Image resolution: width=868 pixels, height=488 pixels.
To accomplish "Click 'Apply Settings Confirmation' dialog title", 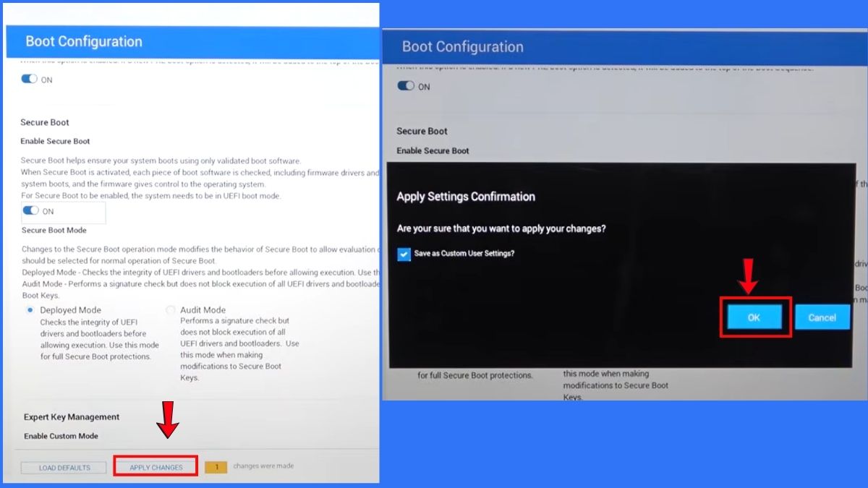I will (x=466, y=197).
